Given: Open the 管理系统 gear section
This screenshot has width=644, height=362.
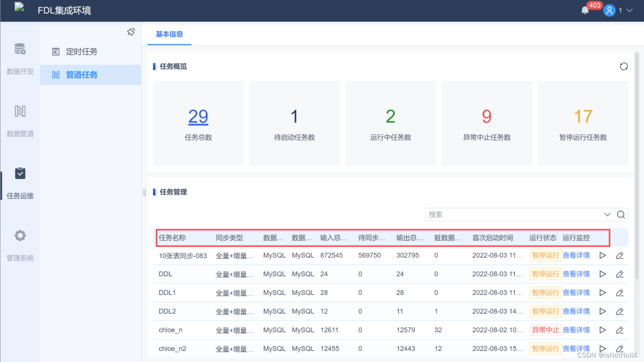Looking at the screenshot, I should click(x=20, y=245).
